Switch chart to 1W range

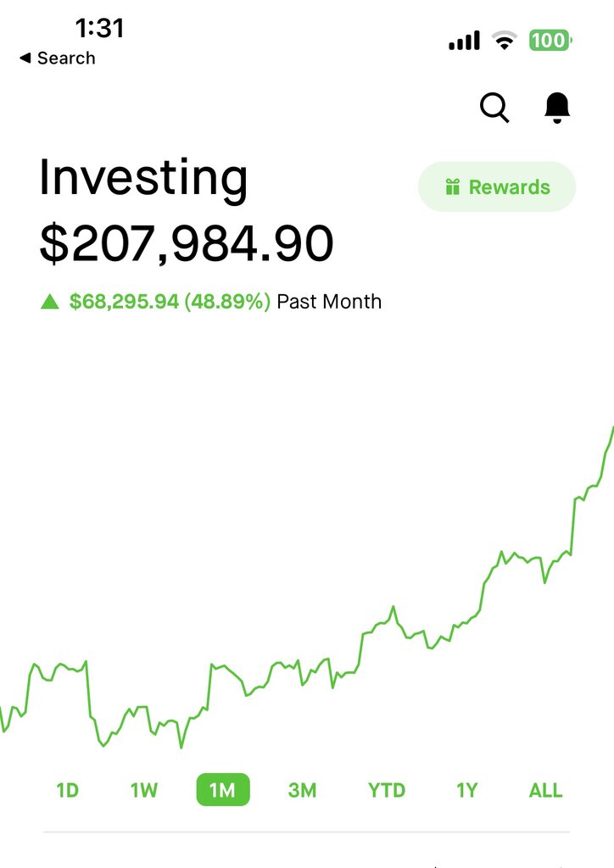pyautogui.click(x=144, y=790)
